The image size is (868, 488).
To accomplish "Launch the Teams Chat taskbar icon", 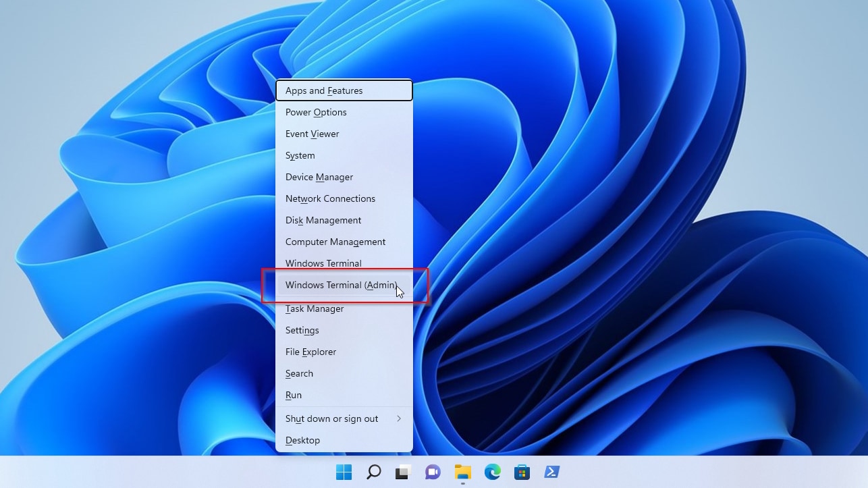I will coord(433,472).
